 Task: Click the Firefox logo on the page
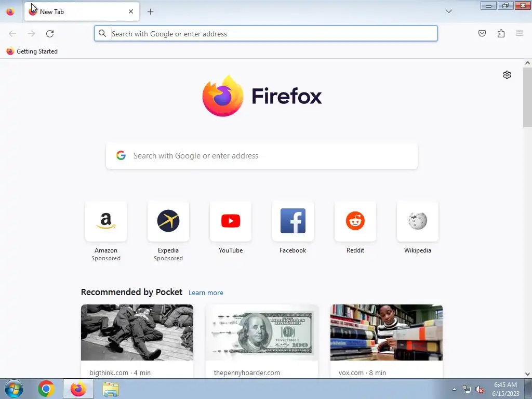click(x=262, y=96)
